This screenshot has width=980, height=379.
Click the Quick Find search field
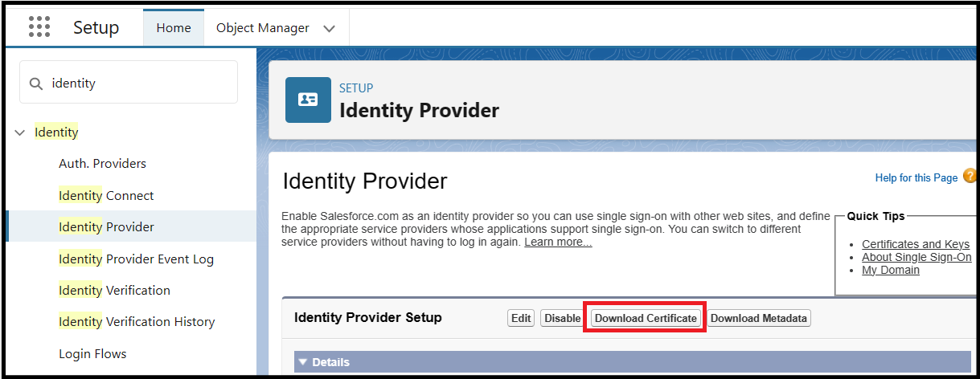pos(129,84)
